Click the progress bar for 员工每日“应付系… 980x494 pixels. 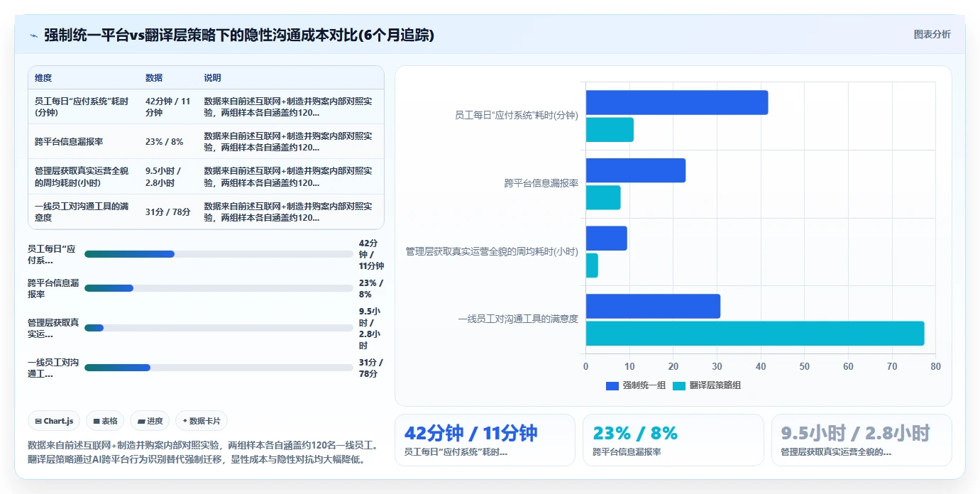point(219,254)
